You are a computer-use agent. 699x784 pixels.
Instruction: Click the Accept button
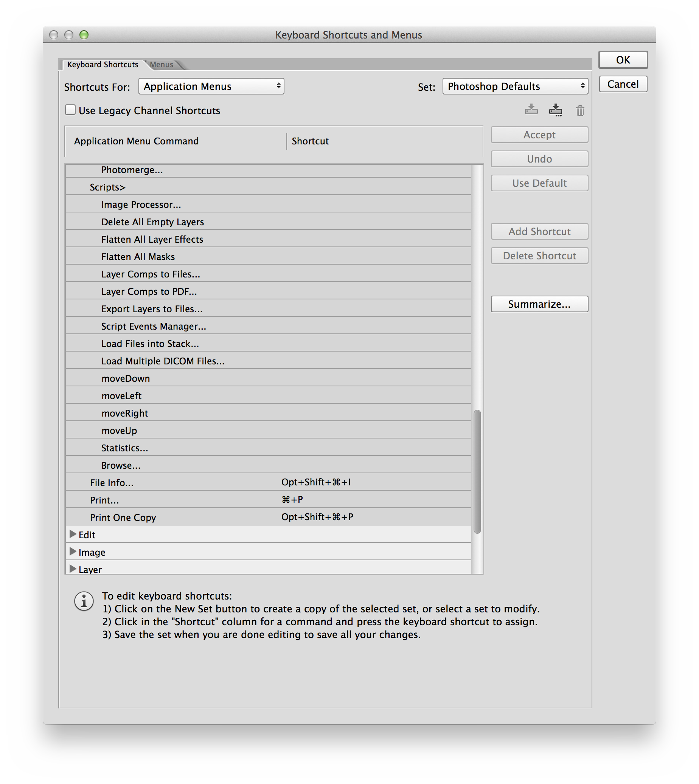[539, 135]
